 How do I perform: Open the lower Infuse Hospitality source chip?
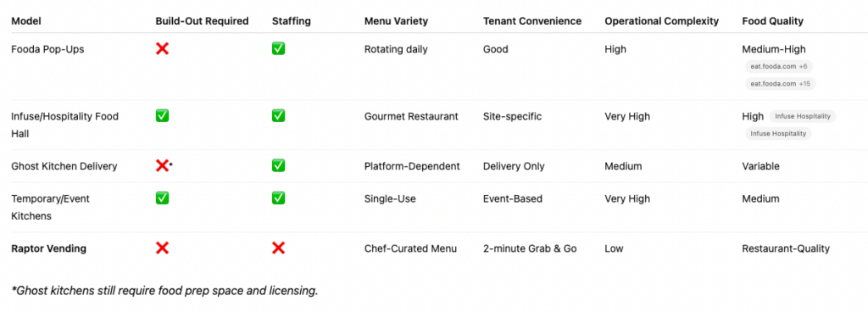[778, 133]
